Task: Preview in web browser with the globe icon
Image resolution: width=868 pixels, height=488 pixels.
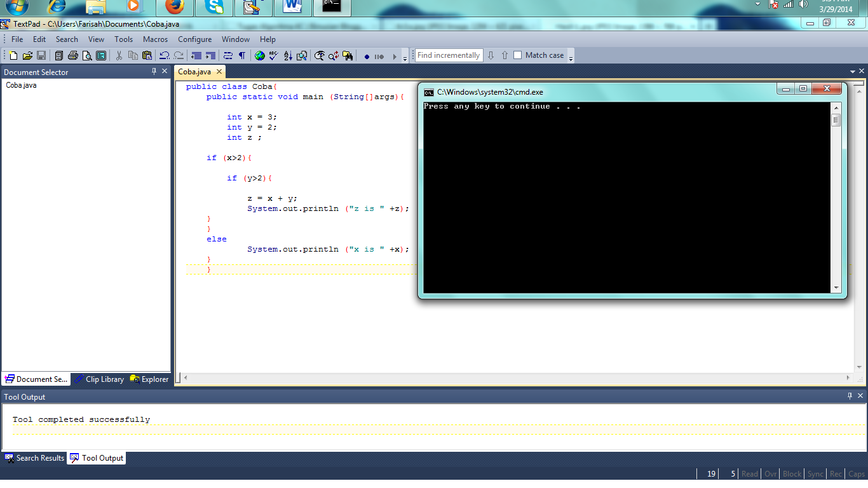Action: [260, 56]
